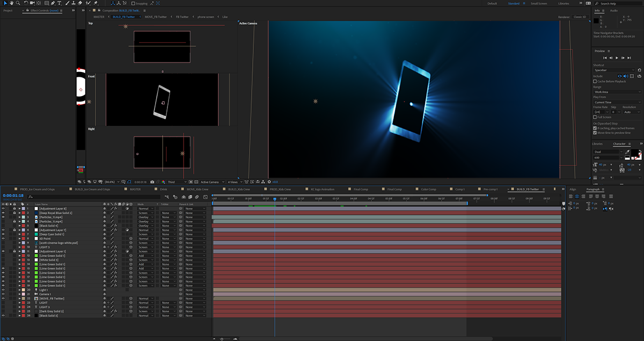644x341 pixels.
Task: Select the Selection arrow tool
Action: (x=5, y=3)
